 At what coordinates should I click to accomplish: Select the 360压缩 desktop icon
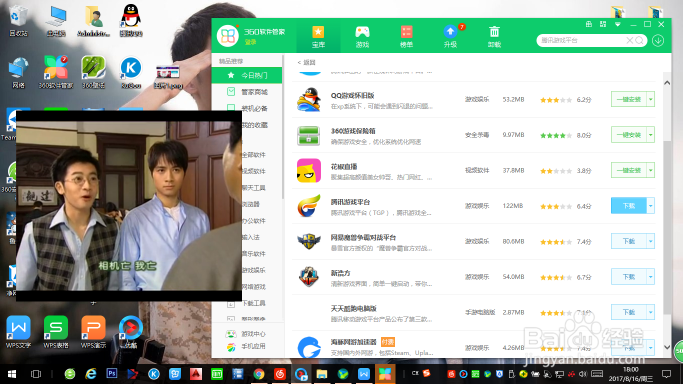(x=93, y=72)
